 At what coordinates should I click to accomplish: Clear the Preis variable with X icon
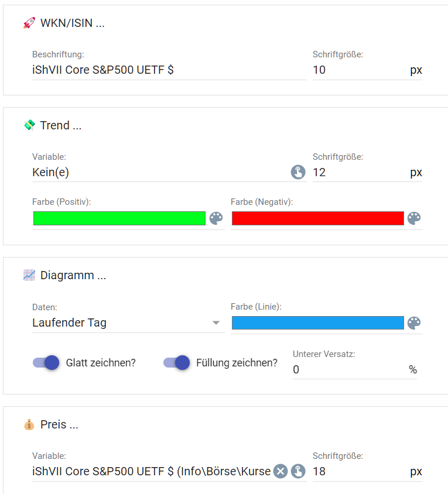(281, 471)
